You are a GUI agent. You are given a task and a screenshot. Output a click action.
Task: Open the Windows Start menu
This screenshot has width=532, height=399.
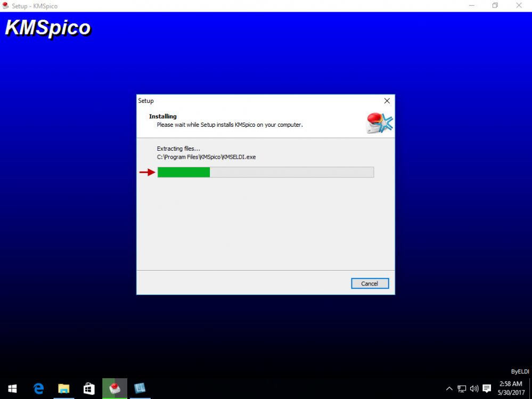click(13, 388)
